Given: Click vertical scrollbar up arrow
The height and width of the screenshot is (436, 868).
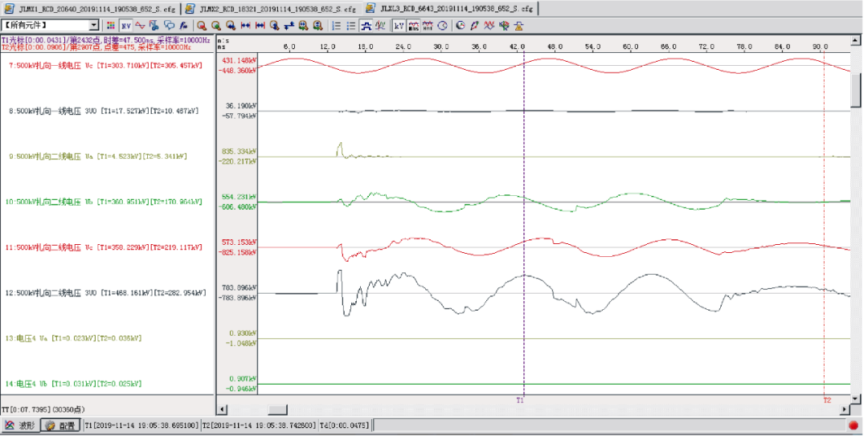Looking at the screenshot, I should (x=856, y=40).
